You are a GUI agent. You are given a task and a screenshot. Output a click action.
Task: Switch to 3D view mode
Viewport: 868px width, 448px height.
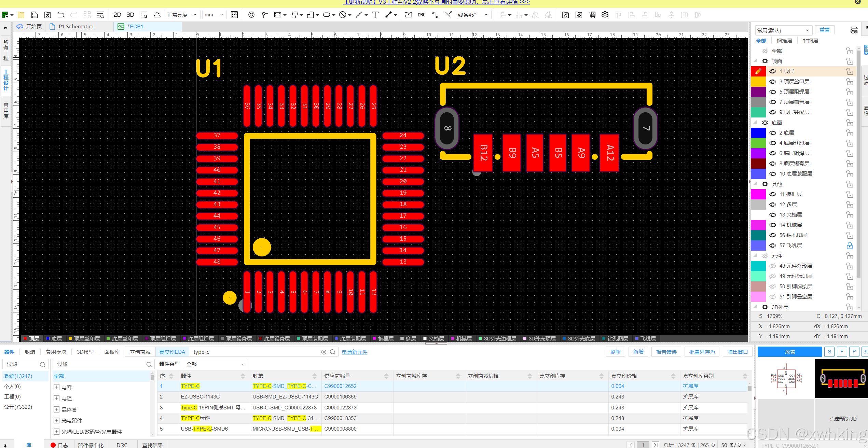pos(130,15)
